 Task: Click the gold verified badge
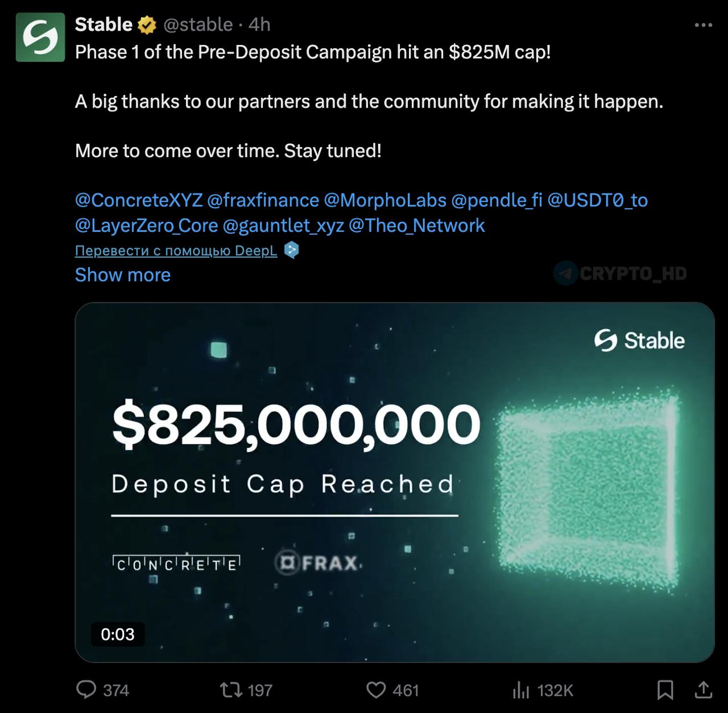pyautogui.click(x=147, y=25)
